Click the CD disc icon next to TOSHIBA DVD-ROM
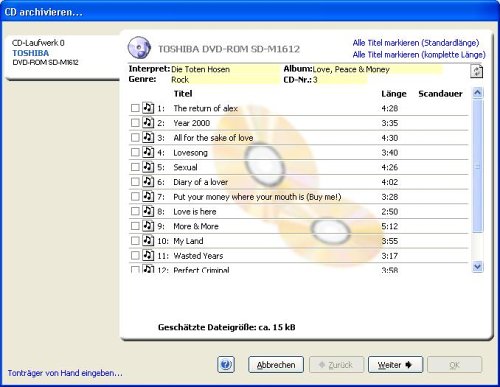This screenshot has height=387, width=500. tap(139, 48)
